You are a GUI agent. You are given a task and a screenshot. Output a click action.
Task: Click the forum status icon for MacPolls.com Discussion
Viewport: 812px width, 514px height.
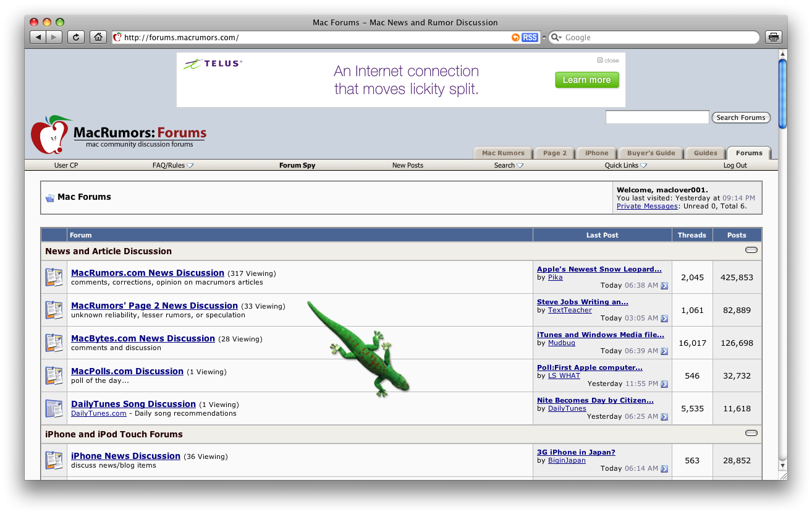pyautogui.click(x=54, y=375)
